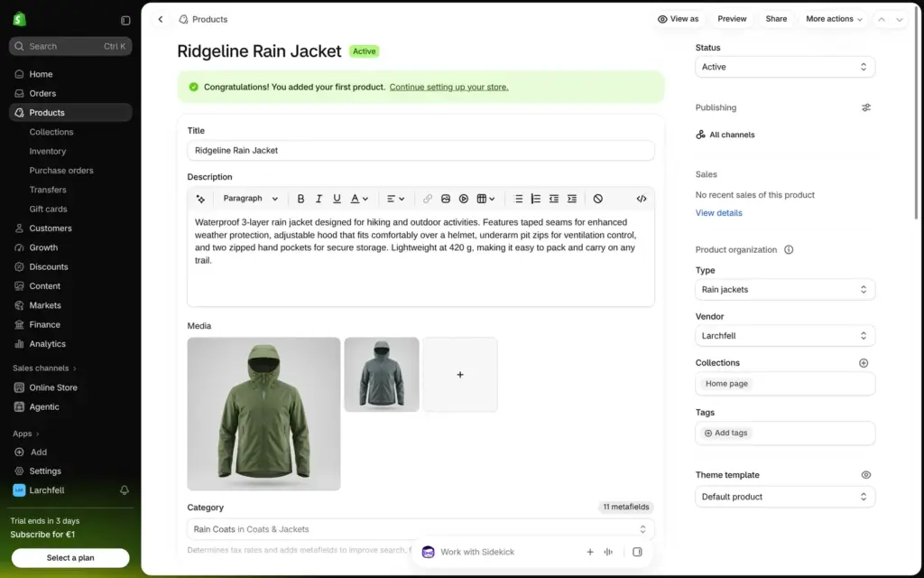
Task: Create a bulleted list
Action: (x=518, y=199)
